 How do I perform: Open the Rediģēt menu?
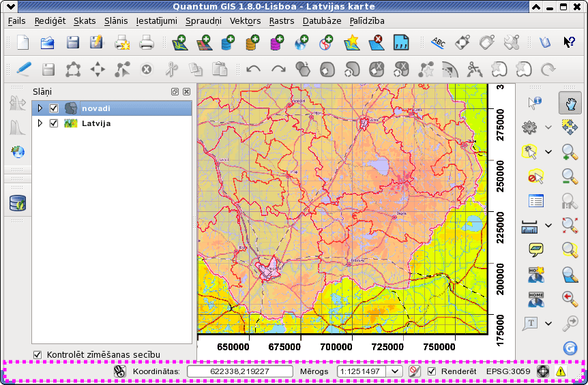click(x=50, y=21)
